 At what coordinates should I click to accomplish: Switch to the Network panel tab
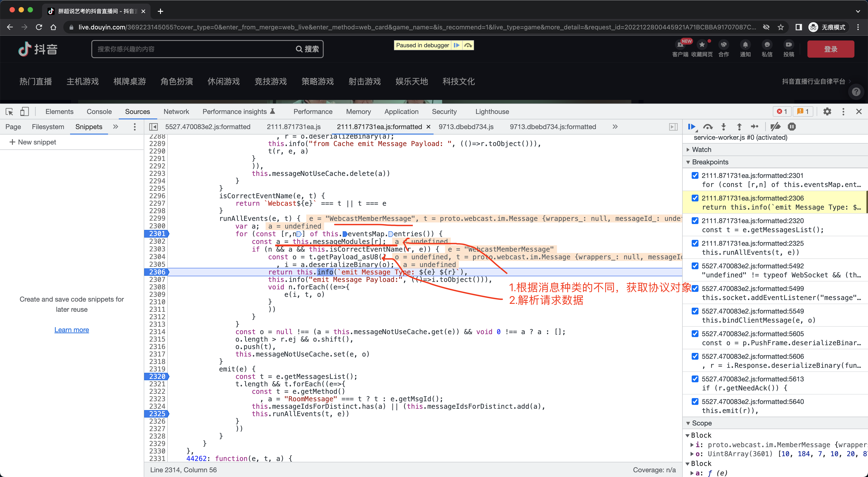pos(176,112)
